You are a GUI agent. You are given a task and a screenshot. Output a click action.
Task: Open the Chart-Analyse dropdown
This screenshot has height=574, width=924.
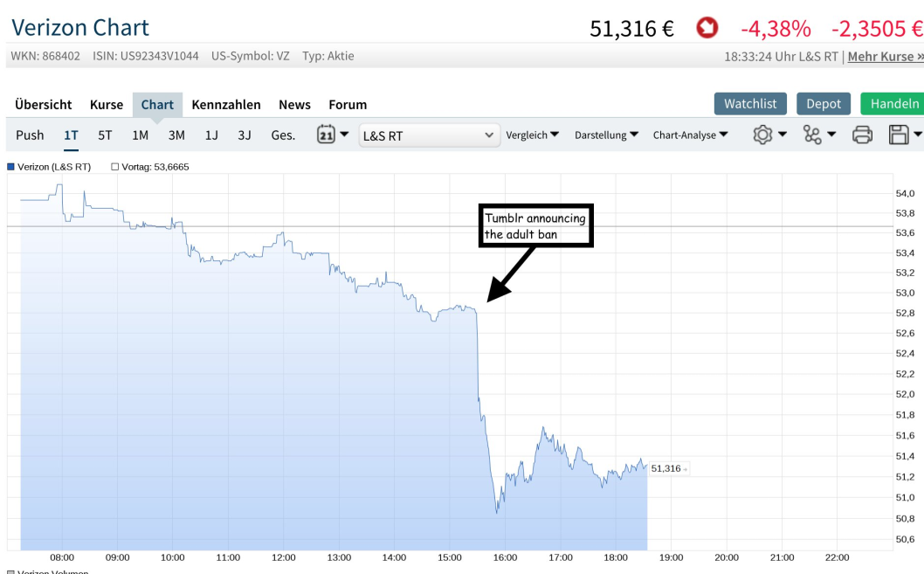pos(690,135)
